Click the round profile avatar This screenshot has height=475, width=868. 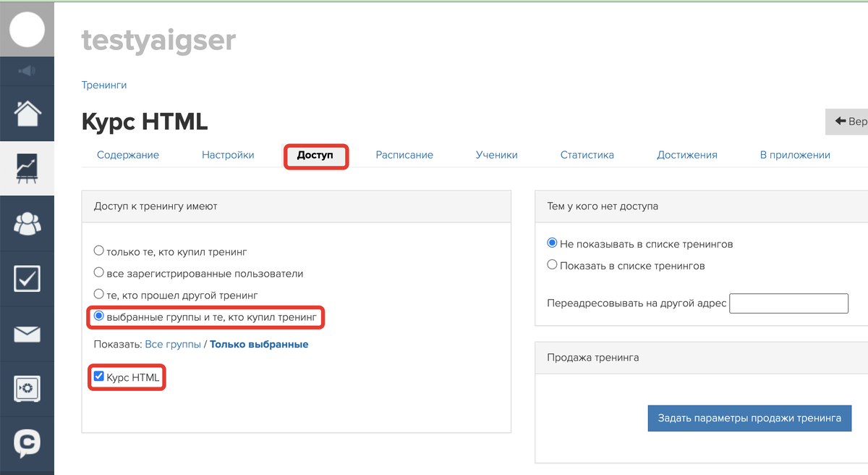(x=27, y=29)
